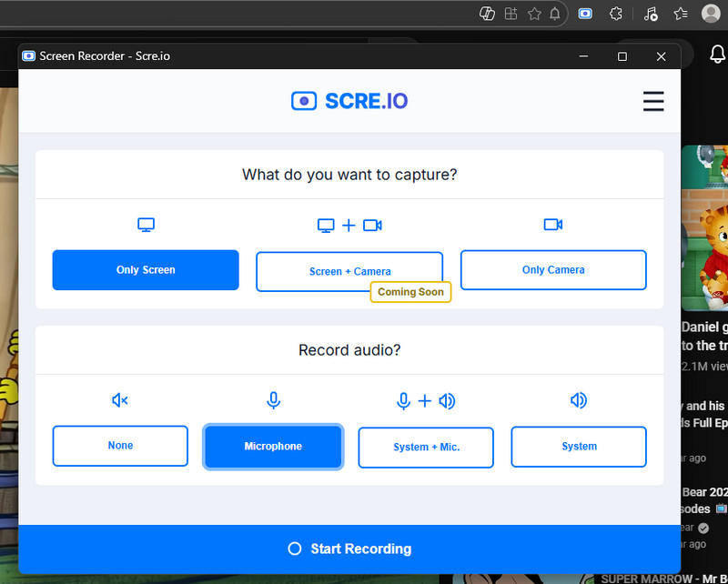Image resolution: width=728 pixels, height=584 pixels.
Task: Click the camera icon above Only Camera
Action: coord(552,225)
